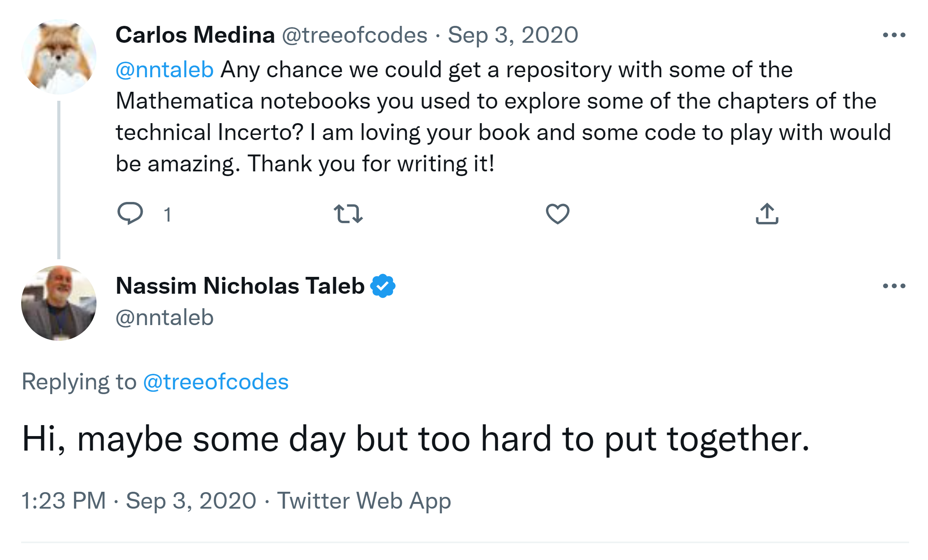The height and width of the screenshot is (560, 928).
Task: Click the @nntaleb mention in tweet text
Action: (x=165, y=70)
